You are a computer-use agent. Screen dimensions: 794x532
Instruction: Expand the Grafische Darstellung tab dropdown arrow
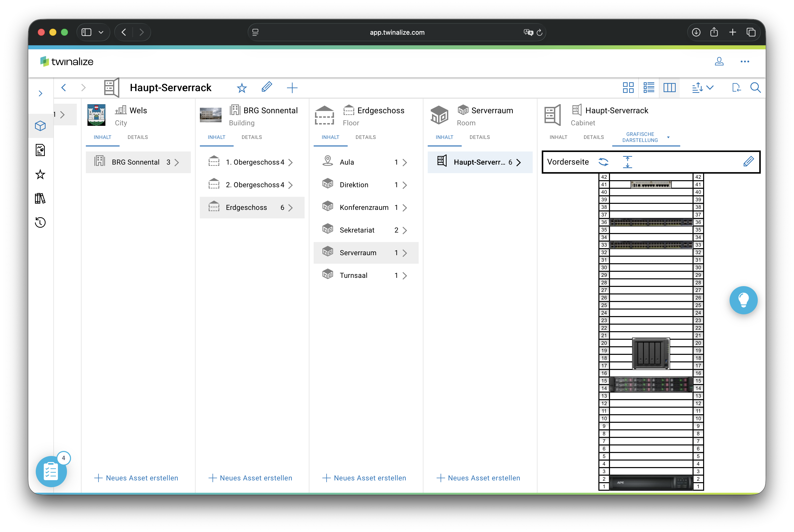click(668, 137)
